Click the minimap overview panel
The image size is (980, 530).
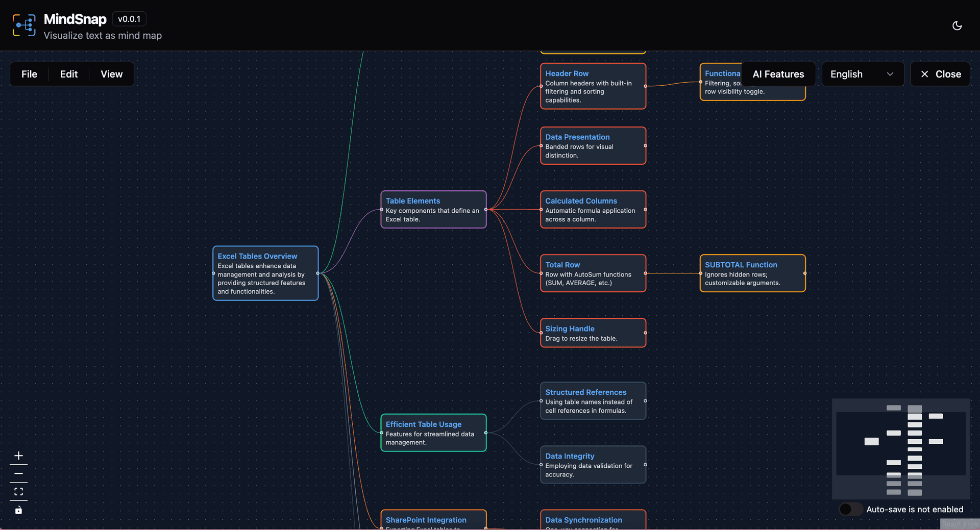pyautogui.click(x=901, y=449)
